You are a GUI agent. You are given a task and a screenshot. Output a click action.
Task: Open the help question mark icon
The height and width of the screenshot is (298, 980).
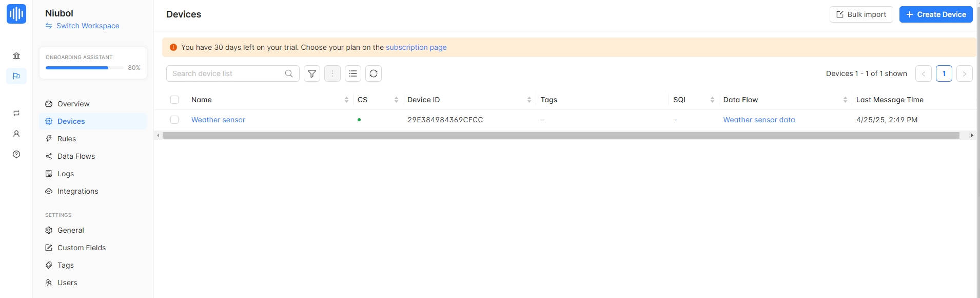pyautogui.click(x=16, y=154)
